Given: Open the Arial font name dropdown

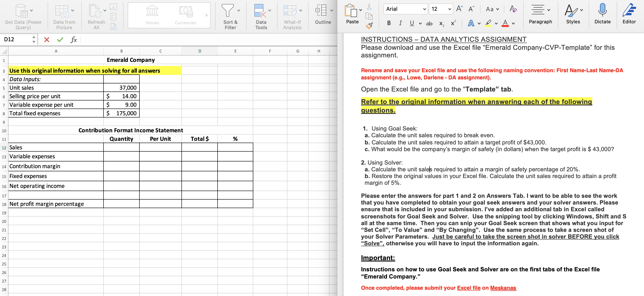Looking at the screenshot, I should (x=424, y=9).
